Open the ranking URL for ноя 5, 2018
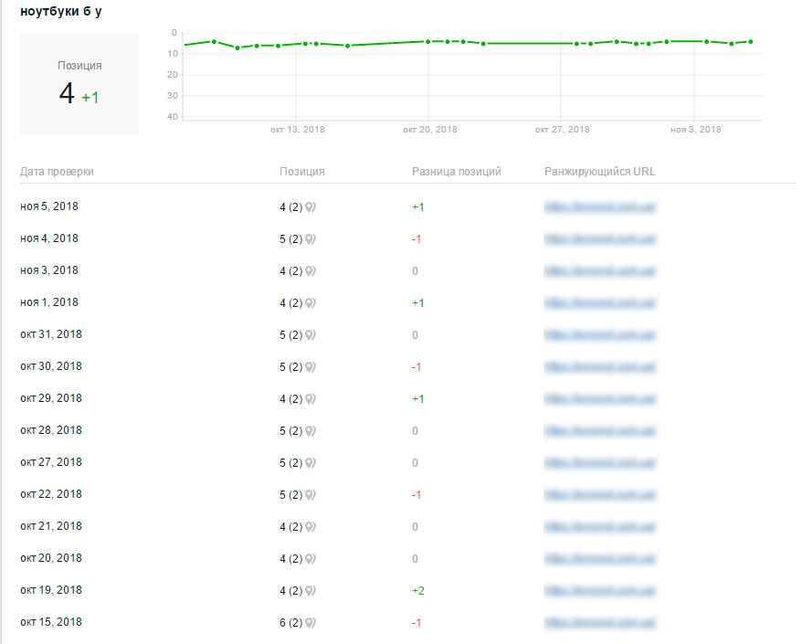The image size is (812, 644). click(600, 207)
